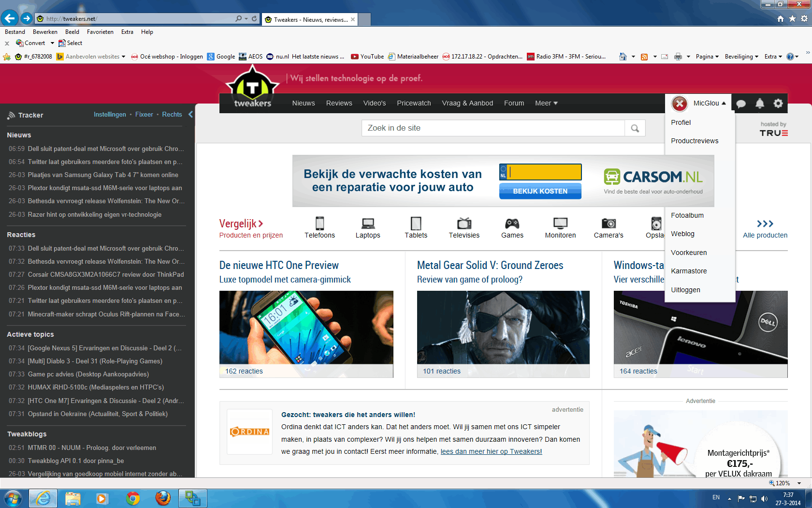Open the YouTube favorites bar link
812x508 pixels.
pyautogui.click(x=367, y=57)
